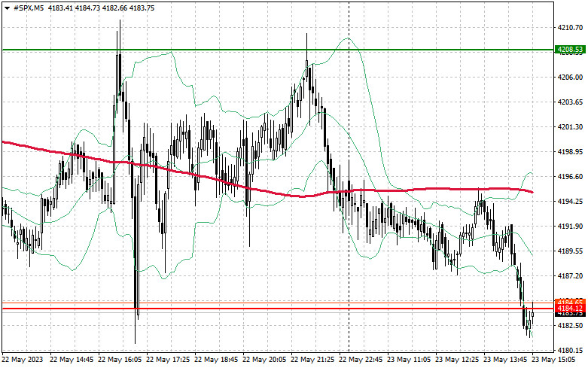The height and width of the screenshot is (368, 588).
Task: Click the latest candlestick at chart's right edge
Action: (x=532, y=316)
